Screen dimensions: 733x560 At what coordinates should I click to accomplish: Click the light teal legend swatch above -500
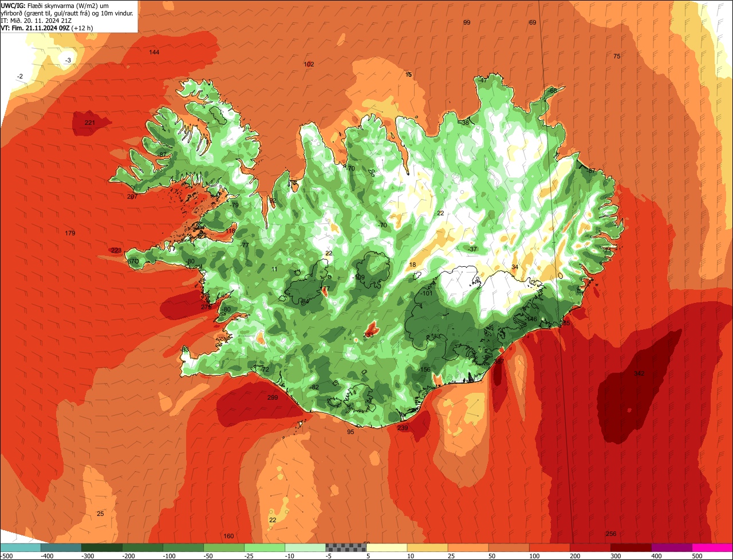(x=20, y=547)
